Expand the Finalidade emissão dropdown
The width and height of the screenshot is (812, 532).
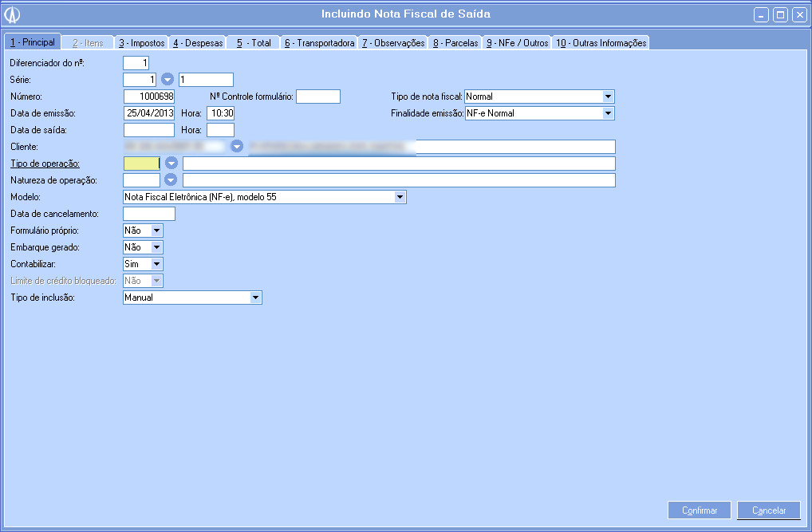coord(608,113)
